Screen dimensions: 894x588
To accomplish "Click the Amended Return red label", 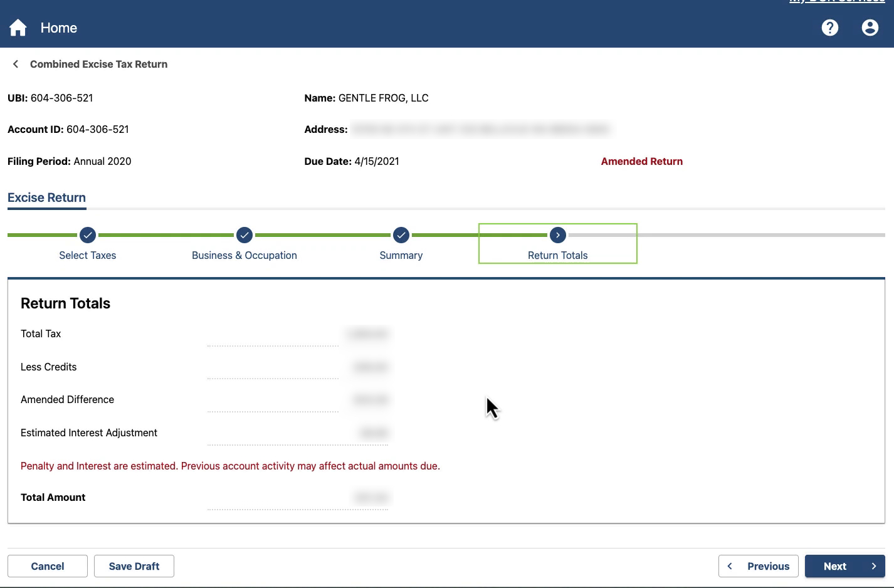I will [x=642, y=161].
